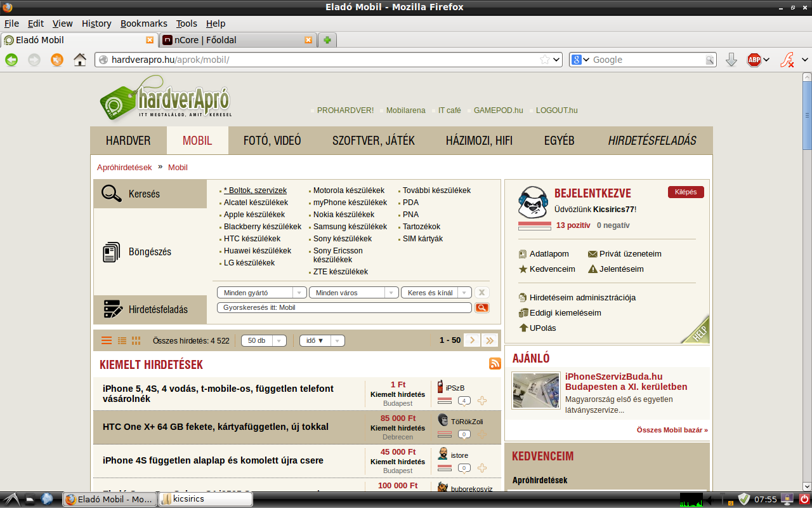Open Minden város dropdown
Screen dimensions: 812x508
(x=353, y=293)
